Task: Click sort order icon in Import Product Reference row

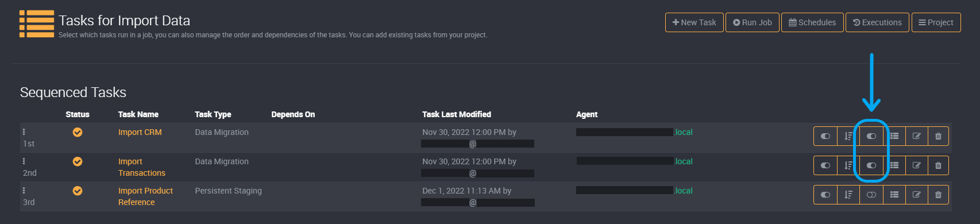Action: tap(848, 195)
